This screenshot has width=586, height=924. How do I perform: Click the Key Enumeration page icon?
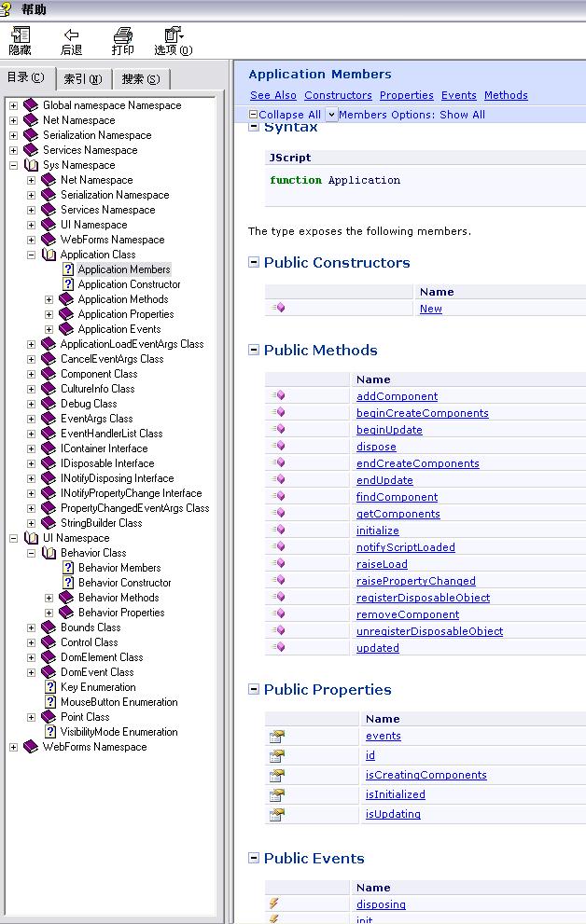(50, 687)
